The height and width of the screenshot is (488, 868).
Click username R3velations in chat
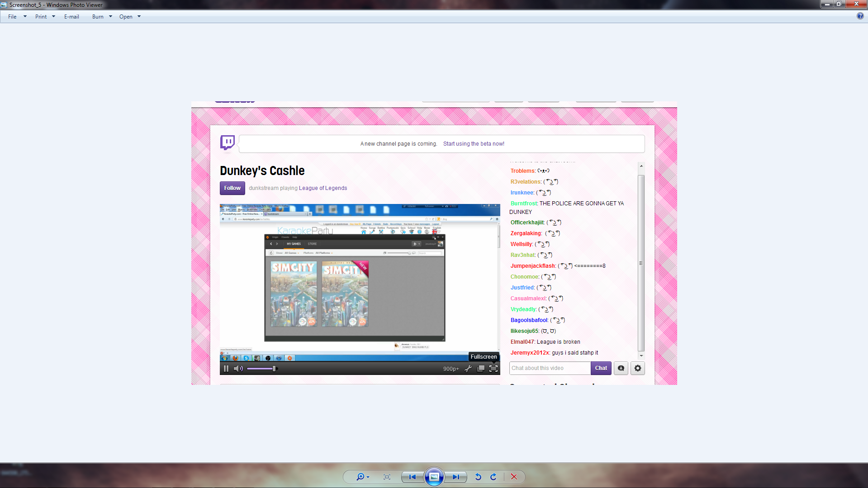coord(526,182)
